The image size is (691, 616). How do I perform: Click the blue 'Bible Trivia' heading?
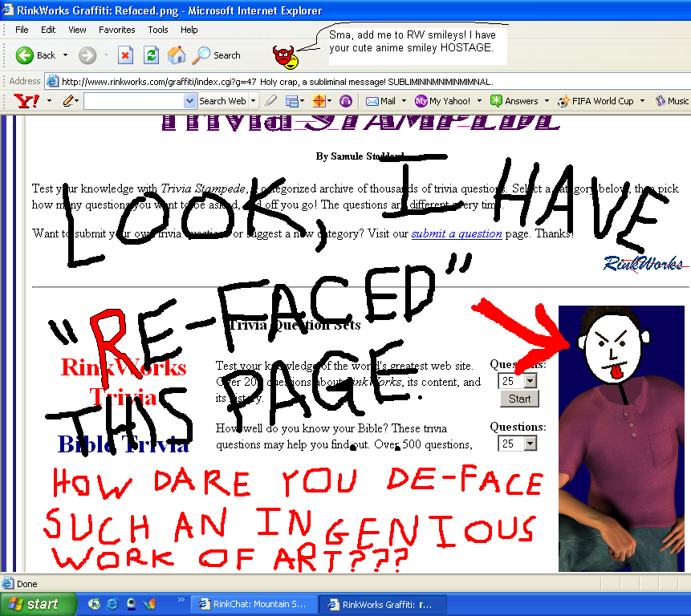point(124,444)
